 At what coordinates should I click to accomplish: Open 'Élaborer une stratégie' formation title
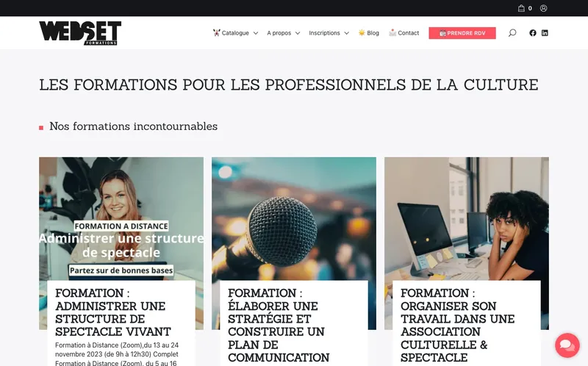click(x=279, y=325)
